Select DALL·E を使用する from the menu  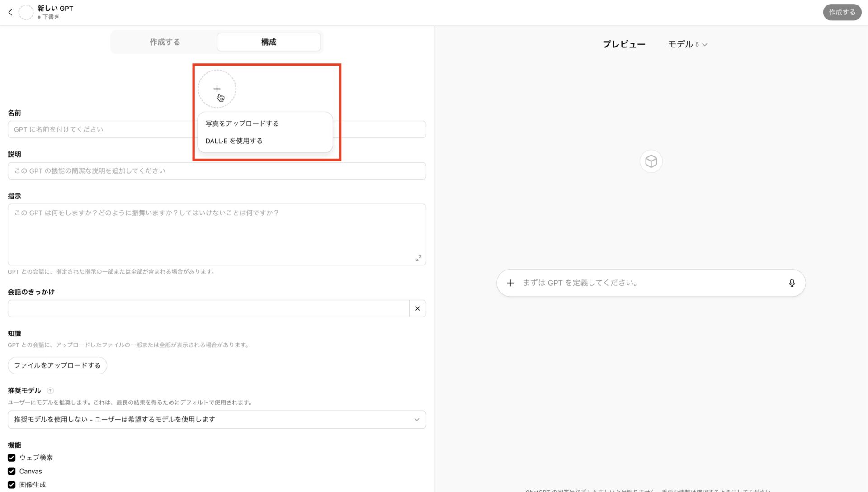234,141
